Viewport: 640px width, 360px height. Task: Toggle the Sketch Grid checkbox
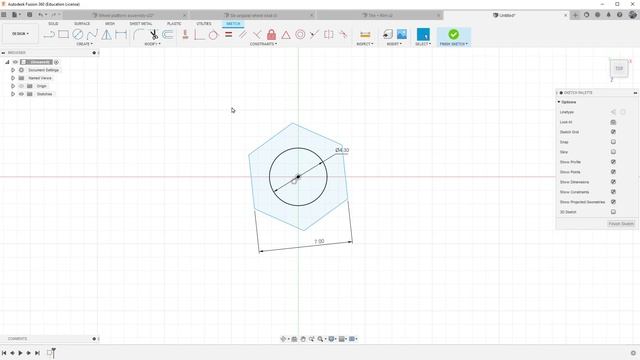(613, 132)
